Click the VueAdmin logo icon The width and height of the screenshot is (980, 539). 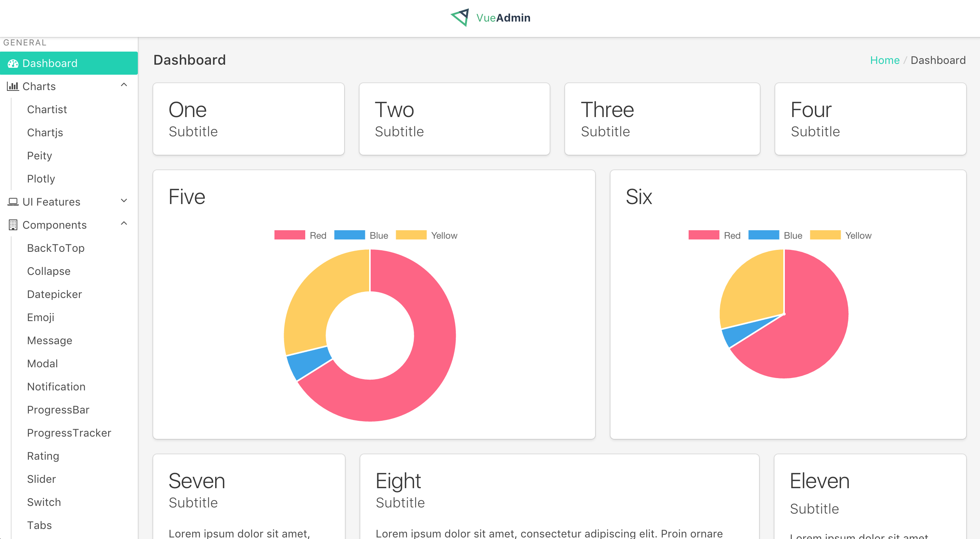point(460,17)
